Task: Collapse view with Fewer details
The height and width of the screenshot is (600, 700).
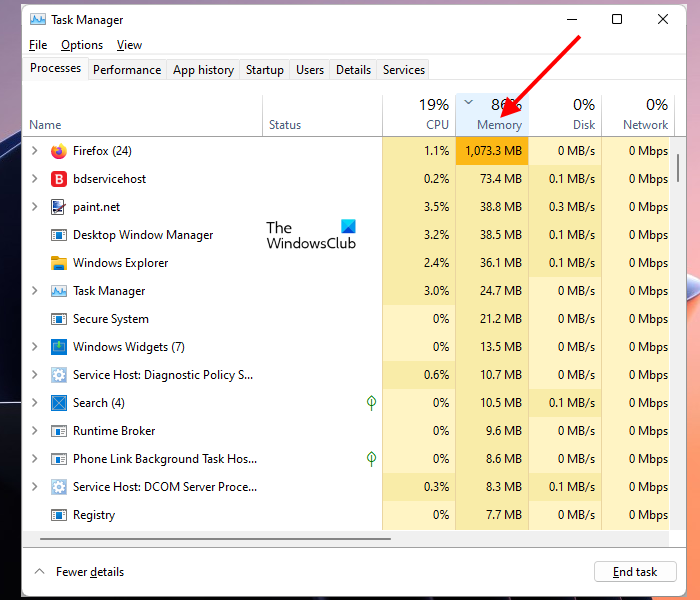Action: pos(80,572)
